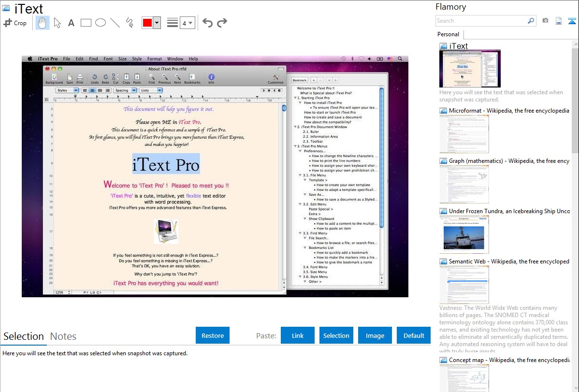Click into the Flamory search field
The image size is (579, 392).
point(481,21)
